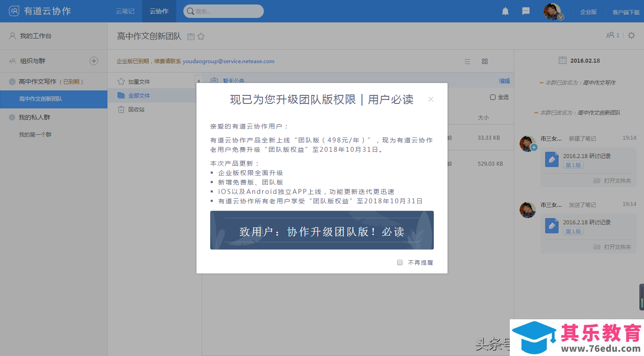The height and width of the screenshot is (356, 644).
Task: Open the chat messages icon
Action: [526, 11]
